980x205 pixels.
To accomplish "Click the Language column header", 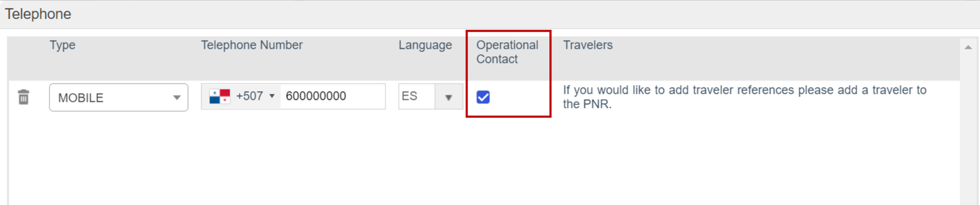I will (425, 45).
